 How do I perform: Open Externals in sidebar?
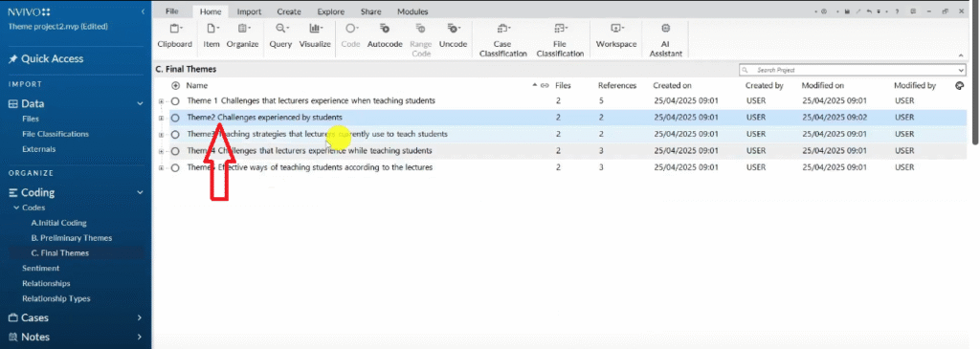[38, 149]
